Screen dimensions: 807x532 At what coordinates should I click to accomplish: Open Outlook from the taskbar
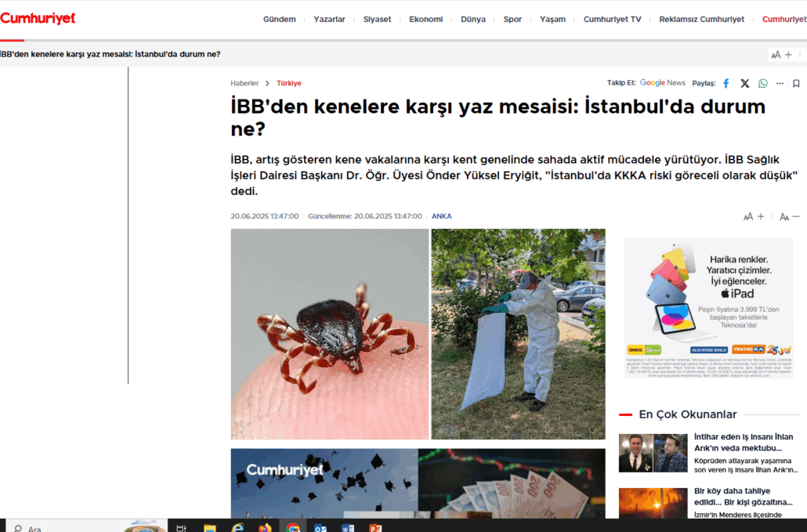coord(320,528)
